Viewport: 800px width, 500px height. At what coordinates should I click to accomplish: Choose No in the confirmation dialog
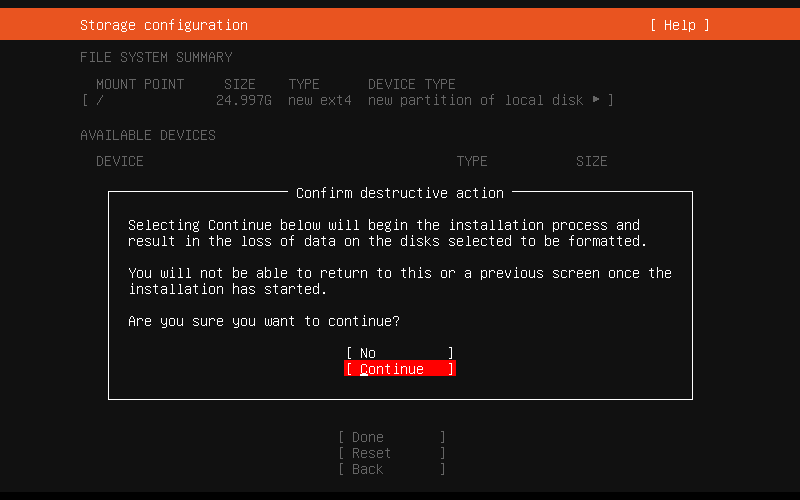click(x=399, y=353)
